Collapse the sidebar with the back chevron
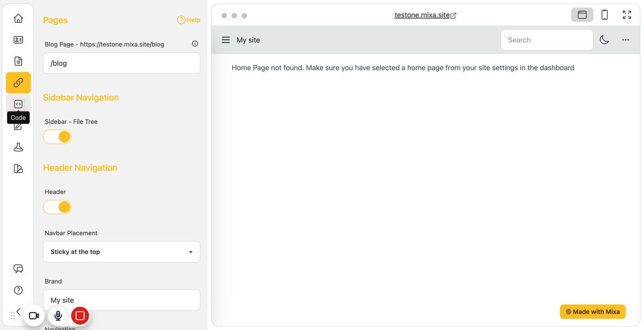This screenshot has width=644, height=330. (19, 311)
